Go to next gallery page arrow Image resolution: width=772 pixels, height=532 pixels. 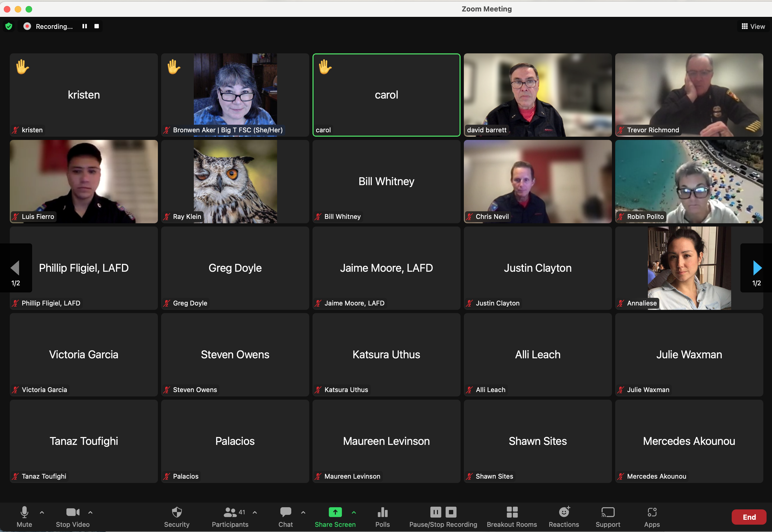click(757, 268)
